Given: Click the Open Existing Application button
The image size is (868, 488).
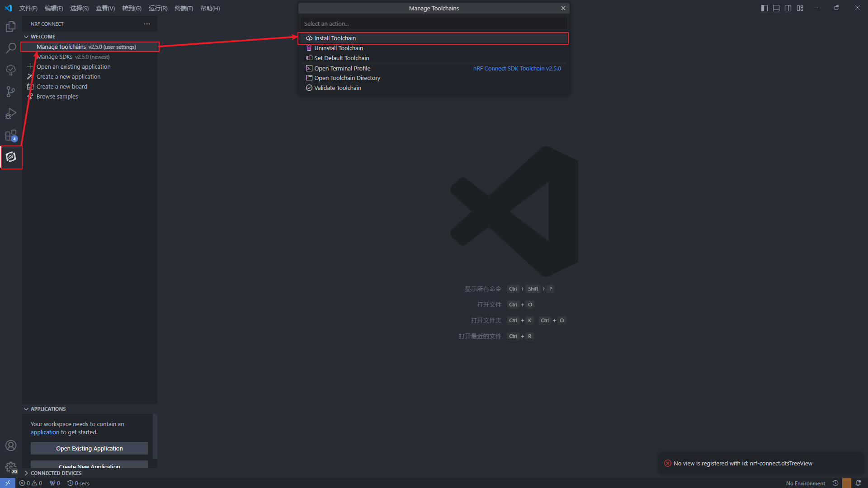Looking at the screenshot, I should tap(89, 448).
